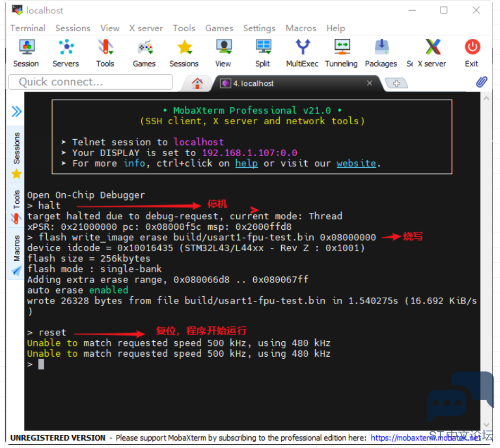500x448 pixels.
Task: Click the 'help' link in banner
Action: click(246, 163)
